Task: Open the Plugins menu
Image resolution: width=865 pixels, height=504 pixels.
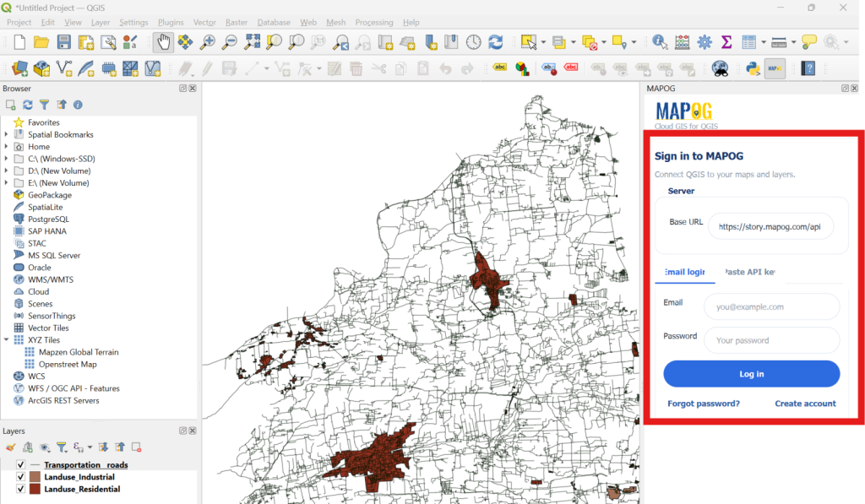Action: 171,22
